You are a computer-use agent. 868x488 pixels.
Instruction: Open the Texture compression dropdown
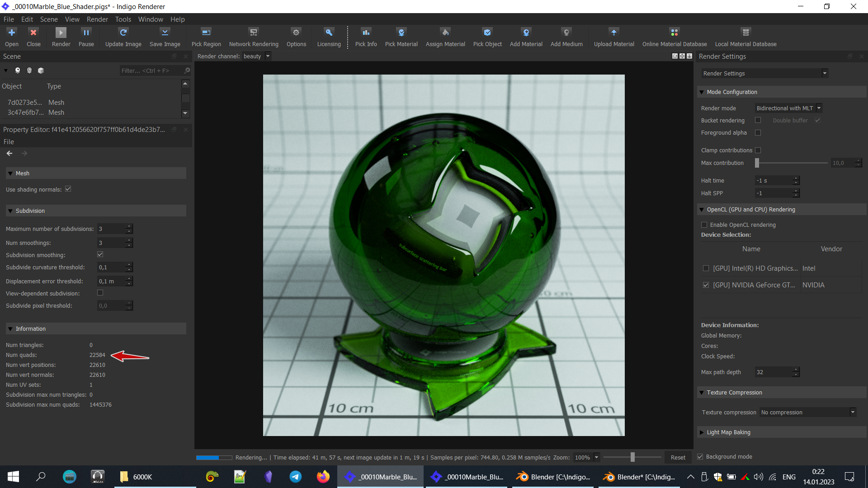(808, 412)
